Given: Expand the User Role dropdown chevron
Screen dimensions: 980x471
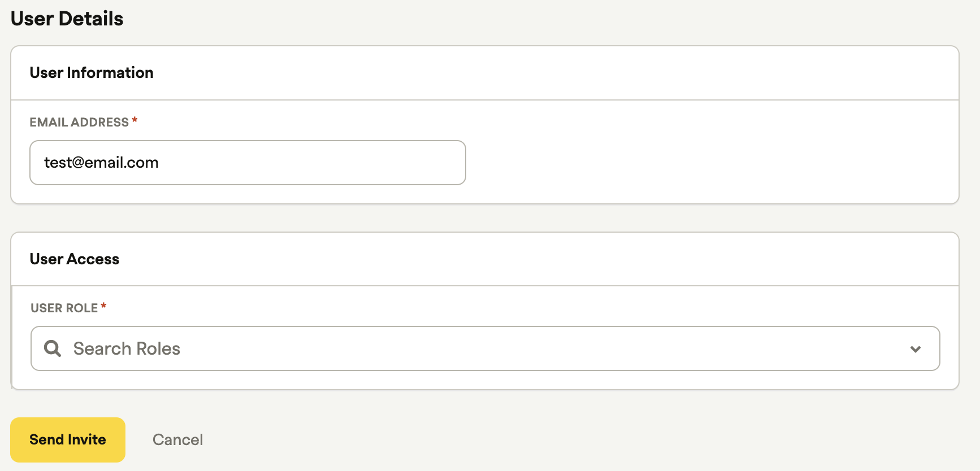Looking at the screenshot, I should tap(916, 349).
